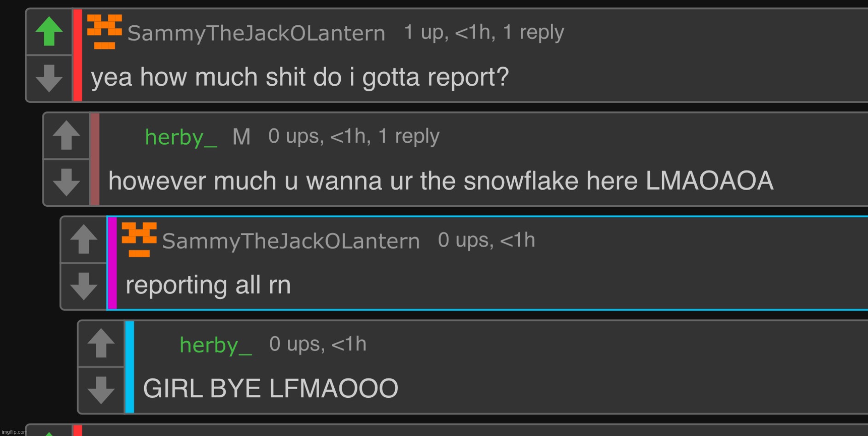Screen dimensions: 868x436
Task: Downvote the 'GIRL BYE LFMAOOO' comment
Action: tap(101, 390)
